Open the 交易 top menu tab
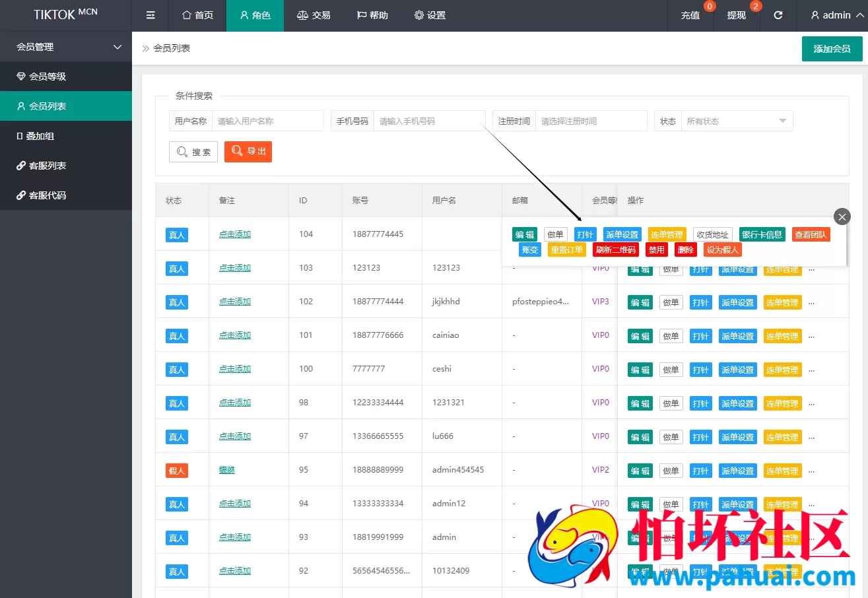 tap(314, 15)
